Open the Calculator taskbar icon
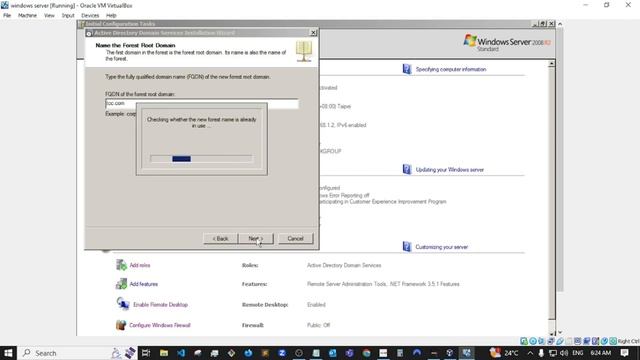 click(x=400, y=353)
